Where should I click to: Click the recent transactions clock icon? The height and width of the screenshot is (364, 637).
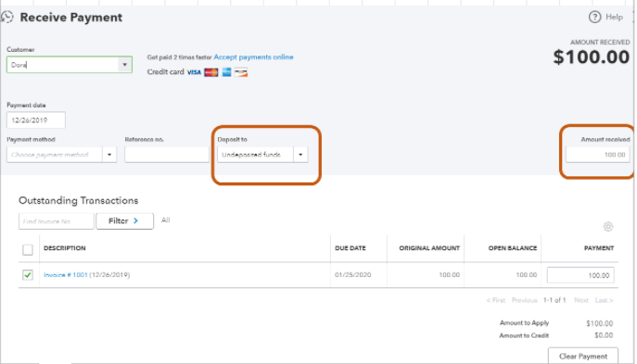coord(6,17)
